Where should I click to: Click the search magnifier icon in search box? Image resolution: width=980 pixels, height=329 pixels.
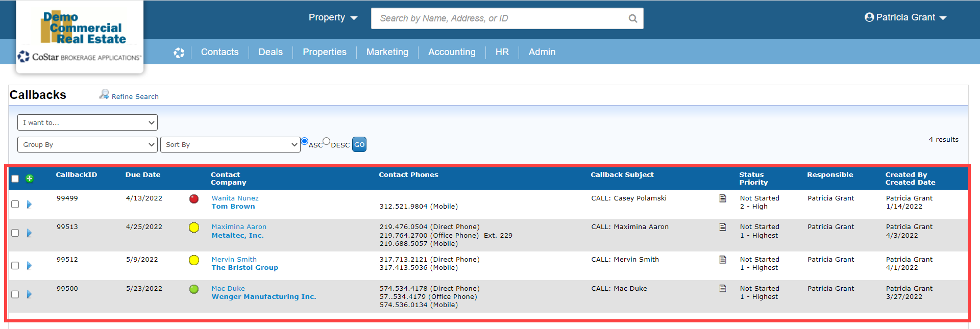pyautogui.click(x=632, y=19)
